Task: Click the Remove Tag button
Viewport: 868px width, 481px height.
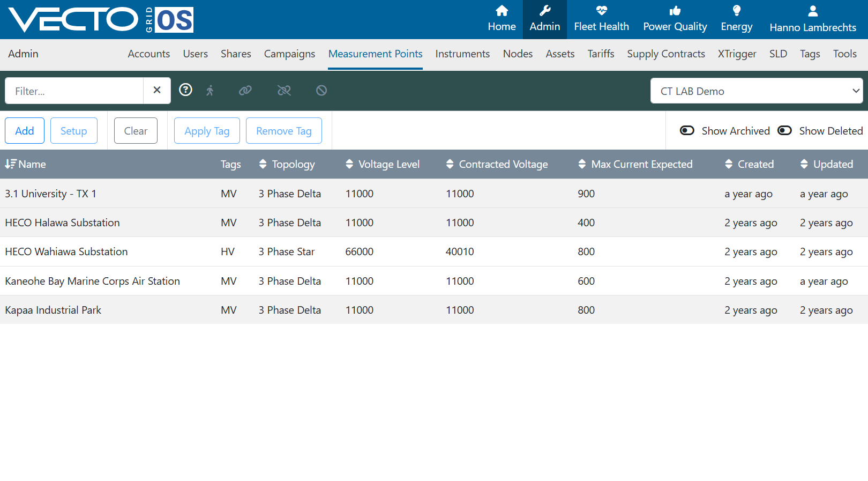Action: (x=284, y=130)
